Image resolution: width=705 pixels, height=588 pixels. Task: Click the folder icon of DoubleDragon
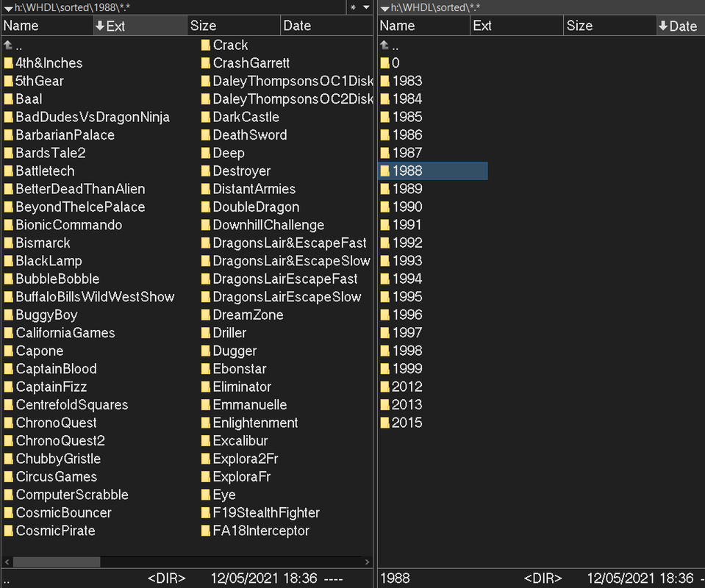[206, 207]
